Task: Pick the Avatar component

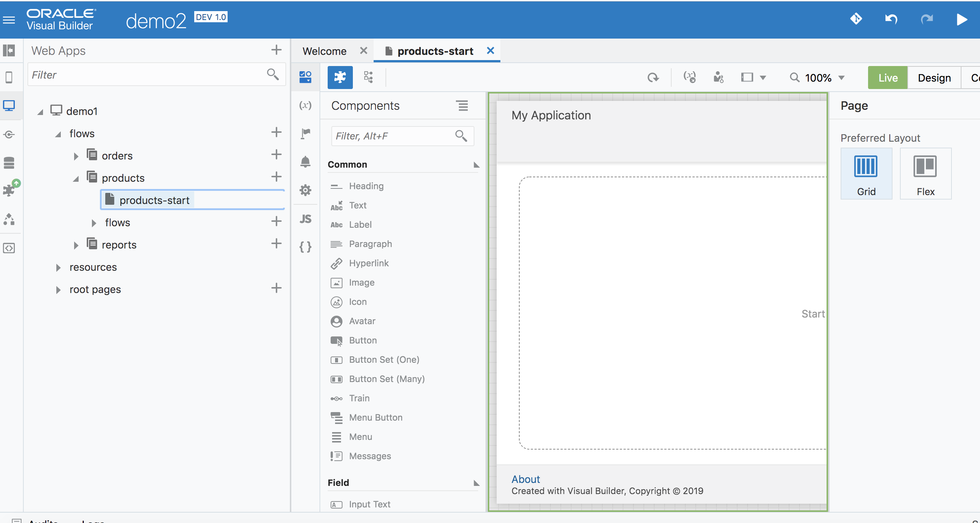Action: 362,321
